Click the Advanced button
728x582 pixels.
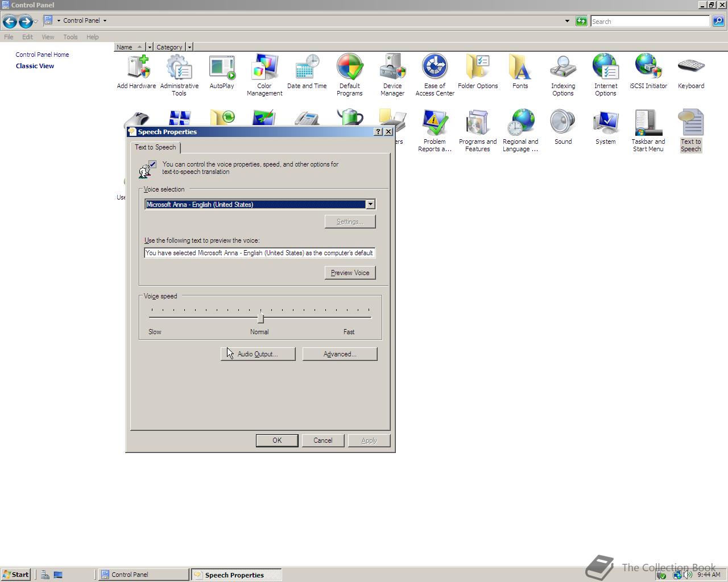pos(340,354)
